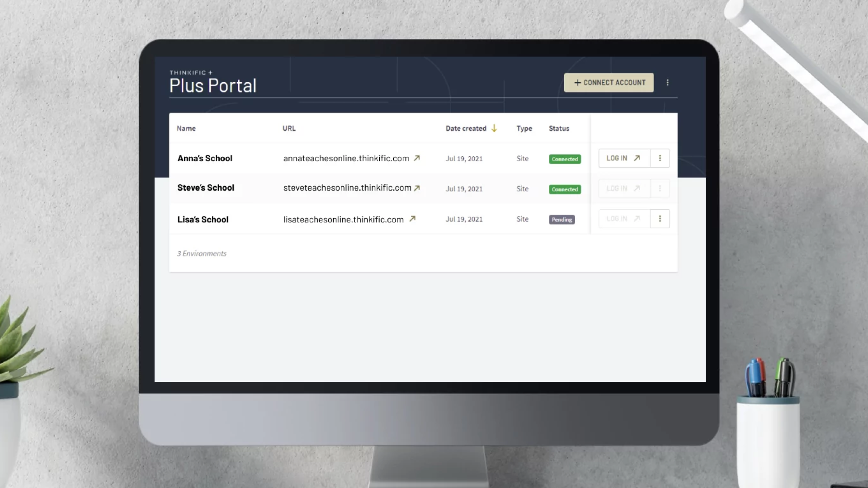This screenshot has width=868, height=488.
Task: Open more options for Anna's School row
Action: (660, 158)
